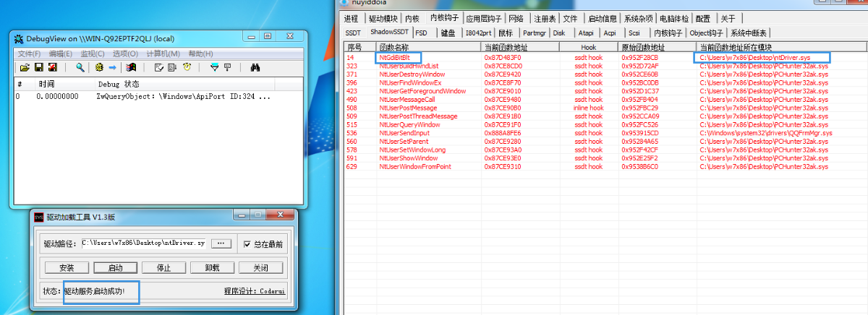This screenshot has height=315, width=868.
Task: Switch to the 注册表 tab
Action: (x=543, y=19)
